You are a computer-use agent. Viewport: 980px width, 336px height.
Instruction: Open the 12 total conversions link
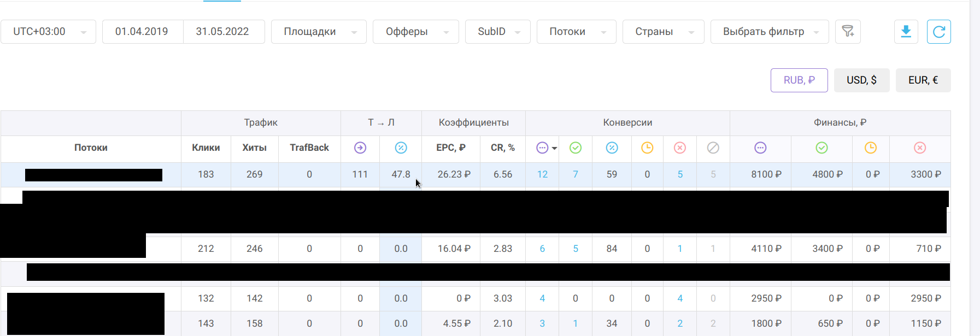coord(542,175)
